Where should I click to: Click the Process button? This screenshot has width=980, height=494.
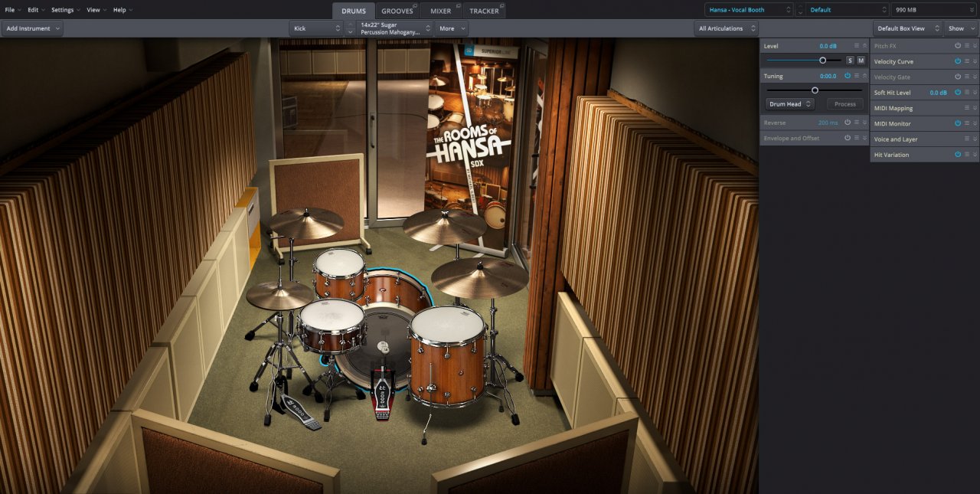point(845,104)
